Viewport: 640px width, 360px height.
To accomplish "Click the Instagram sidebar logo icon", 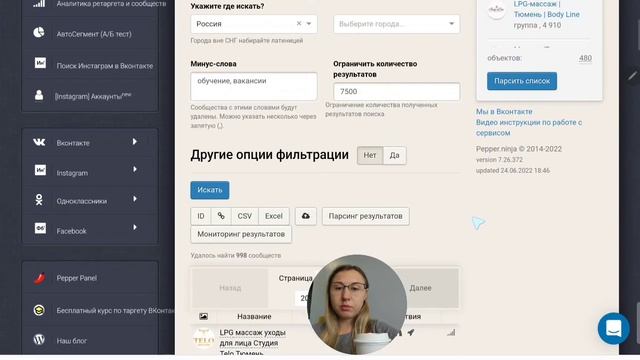I will point(40,170).
